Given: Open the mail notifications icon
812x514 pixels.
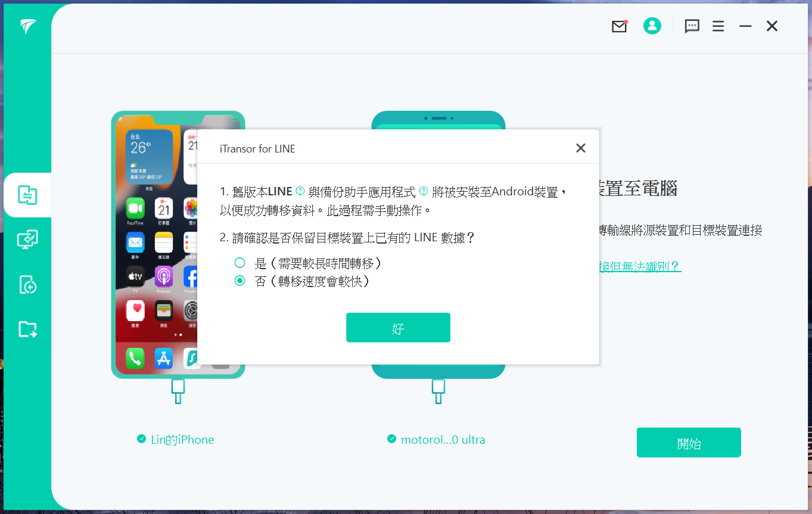Looking at the screenshot, I should [620, 26].
